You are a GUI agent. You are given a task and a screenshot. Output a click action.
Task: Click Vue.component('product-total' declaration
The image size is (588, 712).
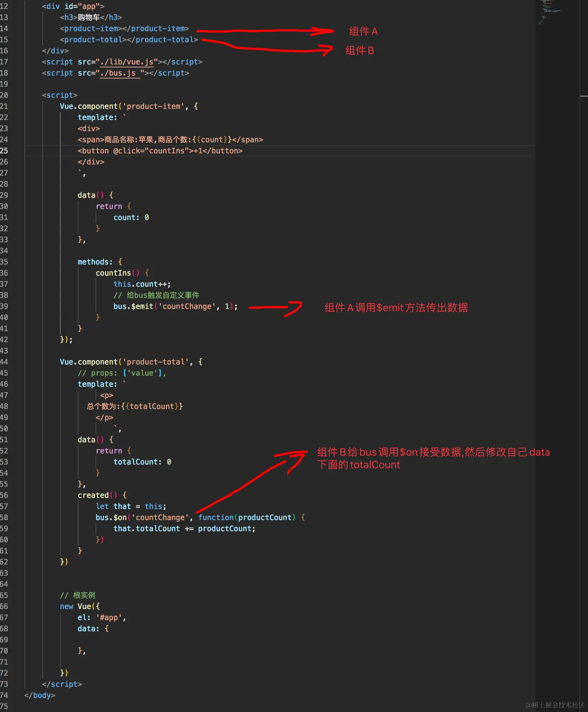(x=131, y=362)
